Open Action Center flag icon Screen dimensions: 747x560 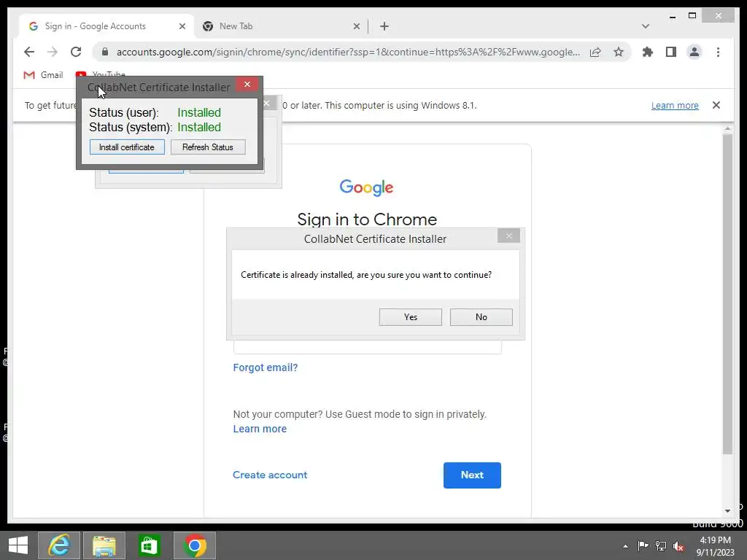(x=643, y=545)
